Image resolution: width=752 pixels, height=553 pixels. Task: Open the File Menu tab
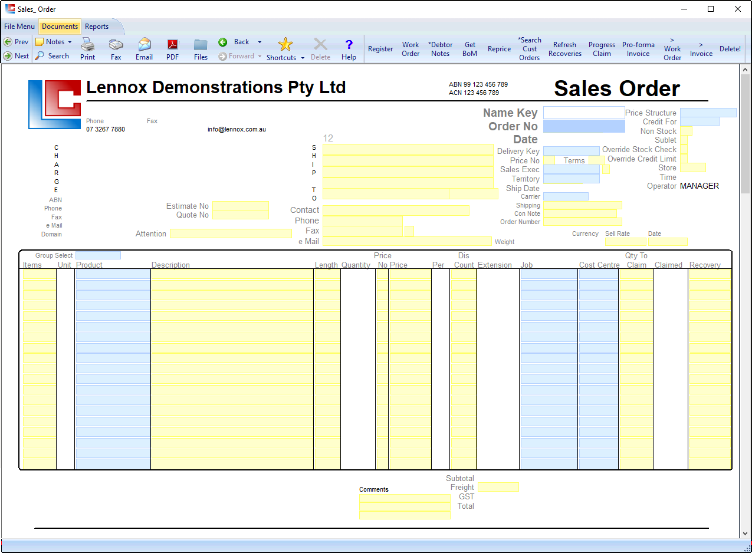click(x=19, y=27)
